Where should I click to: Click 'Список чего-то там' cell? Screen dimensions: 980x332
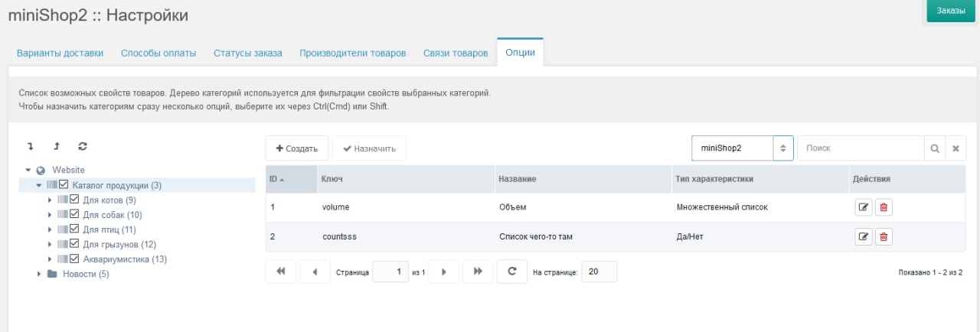point(535,236)
